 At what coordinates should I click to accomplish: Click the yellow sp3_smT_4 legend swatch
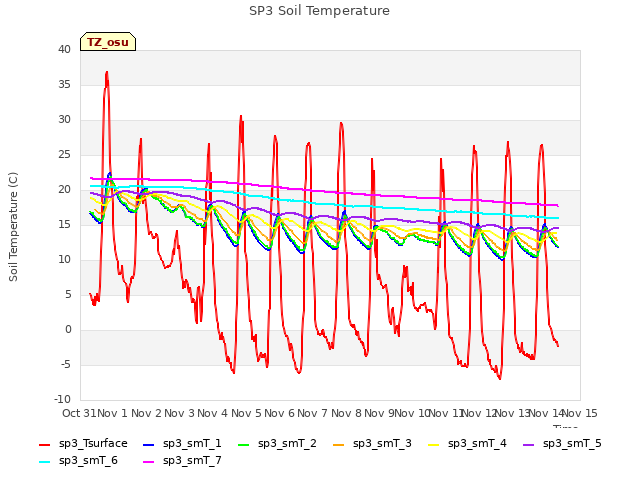(433, 444)
